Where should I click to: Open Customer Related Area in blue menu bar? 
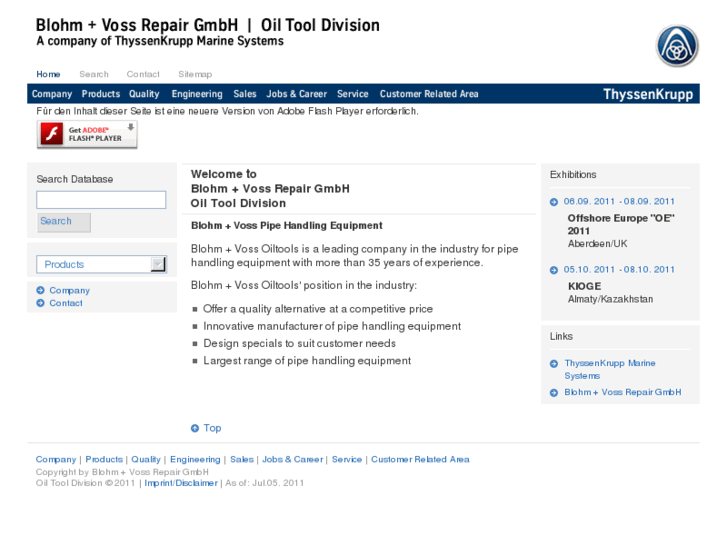click(429, 94)
